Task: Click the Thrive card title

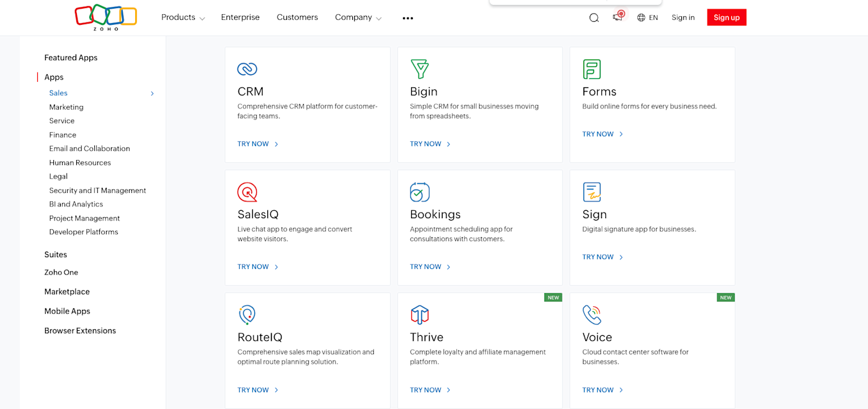Action: (x=427, y=337)
